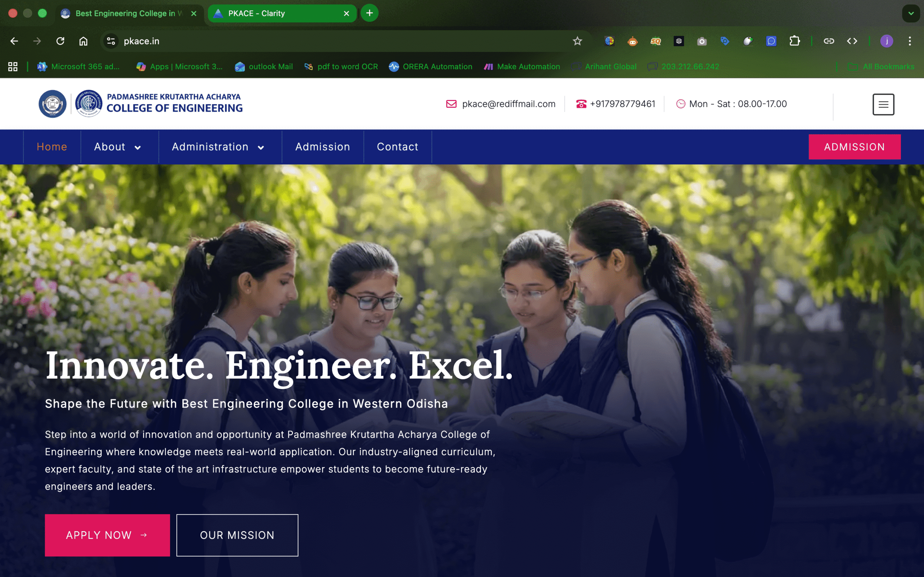Open the Contact navigation item

[x=397, y=147]
